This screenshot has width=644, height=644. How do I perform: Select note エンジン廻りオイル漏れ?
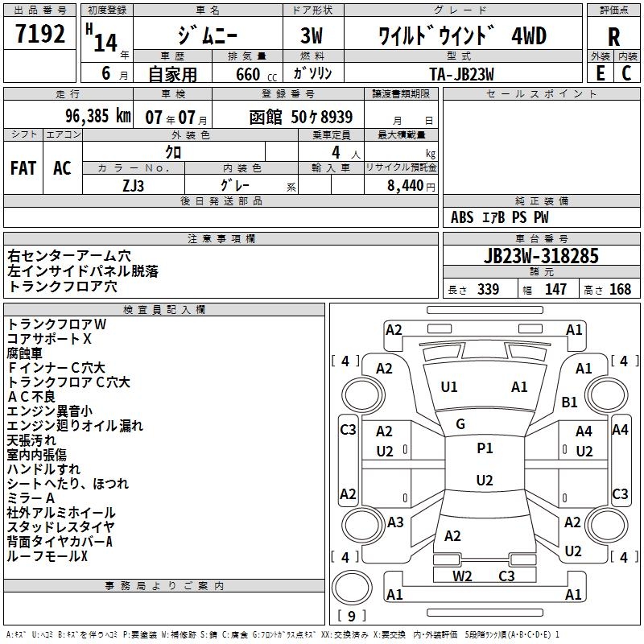[75, 426]
